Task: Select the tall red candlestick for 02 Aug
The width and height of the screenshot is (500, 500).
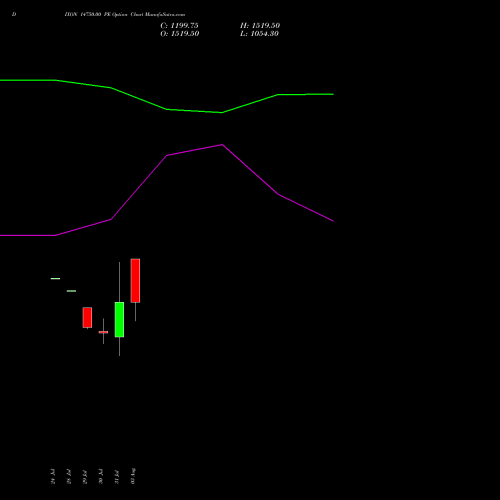Action: point(135,281)
